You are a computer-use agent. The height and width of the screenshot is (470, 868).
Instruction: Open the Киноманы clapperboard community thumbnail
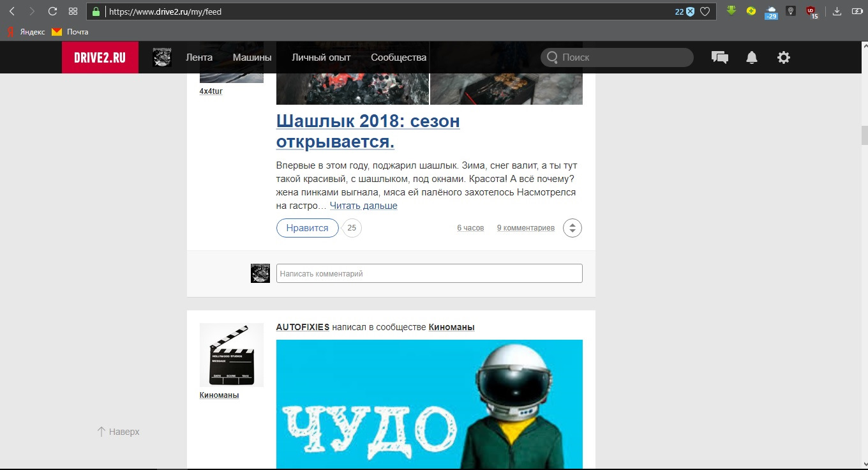pyautogui.click(x=232, y=355)
